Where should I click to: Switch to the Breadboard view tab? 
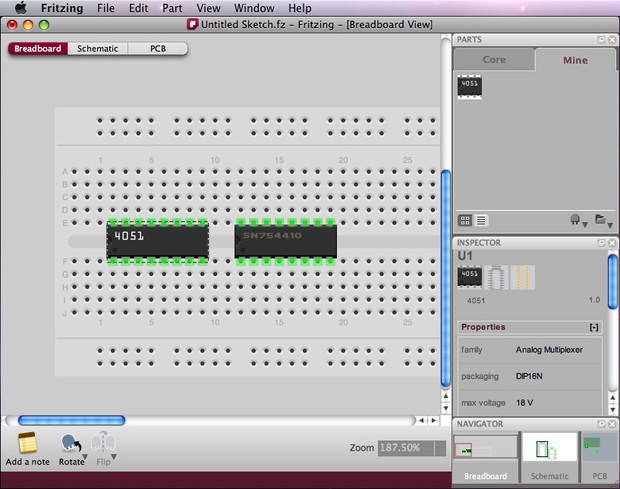pyautogui.click(x=38, y=49)
